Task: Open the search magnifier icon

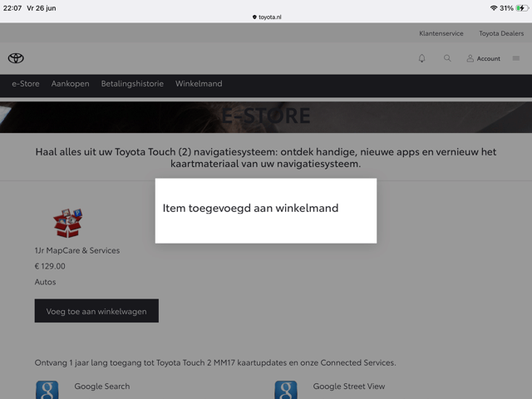Action: [447, 58]
